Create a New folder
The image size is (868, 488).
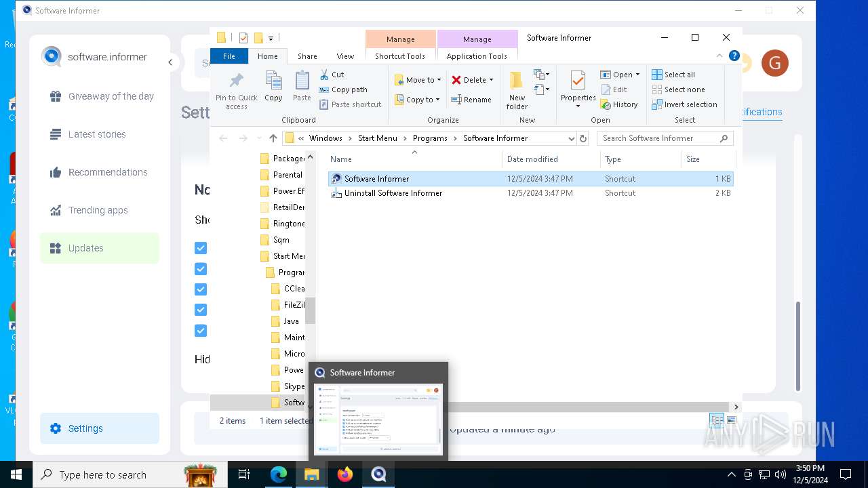pyautogui.click(x=517, y=89)
